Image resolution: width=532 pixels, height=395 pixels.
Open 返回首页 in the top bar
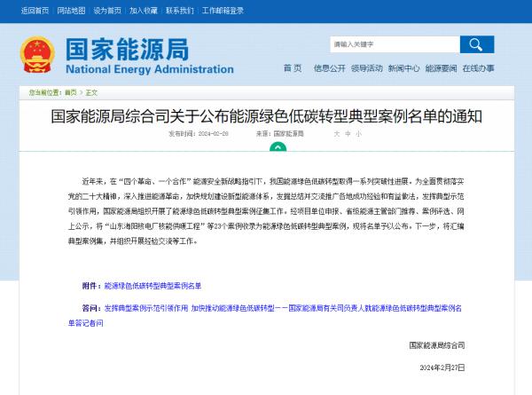click(x=34, y=11)
